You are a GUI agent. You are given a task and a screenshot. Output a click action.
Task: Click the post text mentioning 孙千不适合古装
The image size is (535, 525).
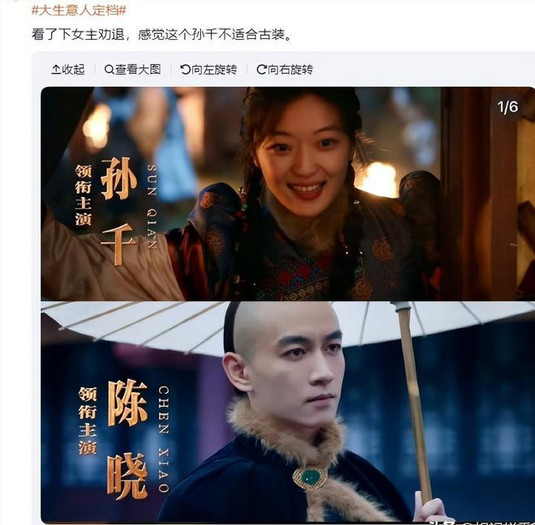(162, 34)
